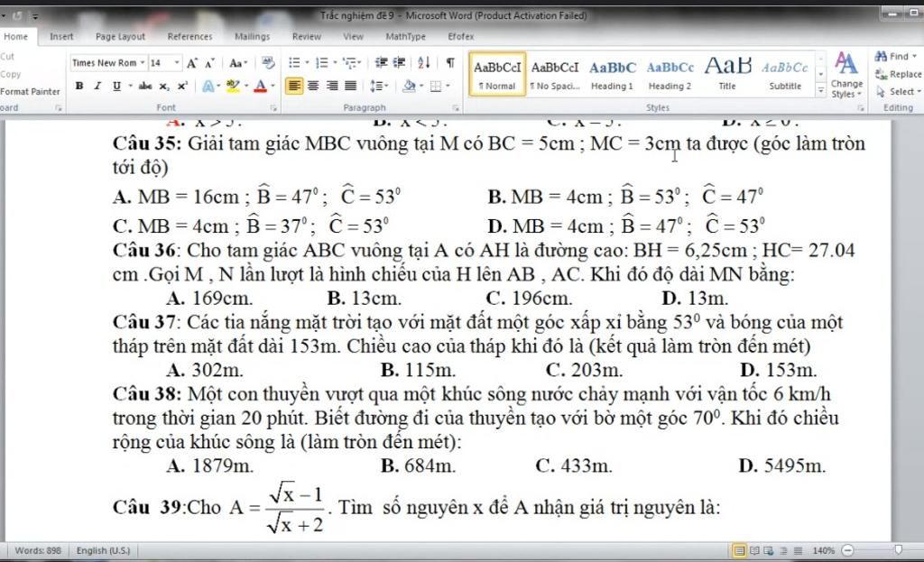Increase paragraph indent
The height and width of the screenshot is (562, 924).
[x=400, y=62]
